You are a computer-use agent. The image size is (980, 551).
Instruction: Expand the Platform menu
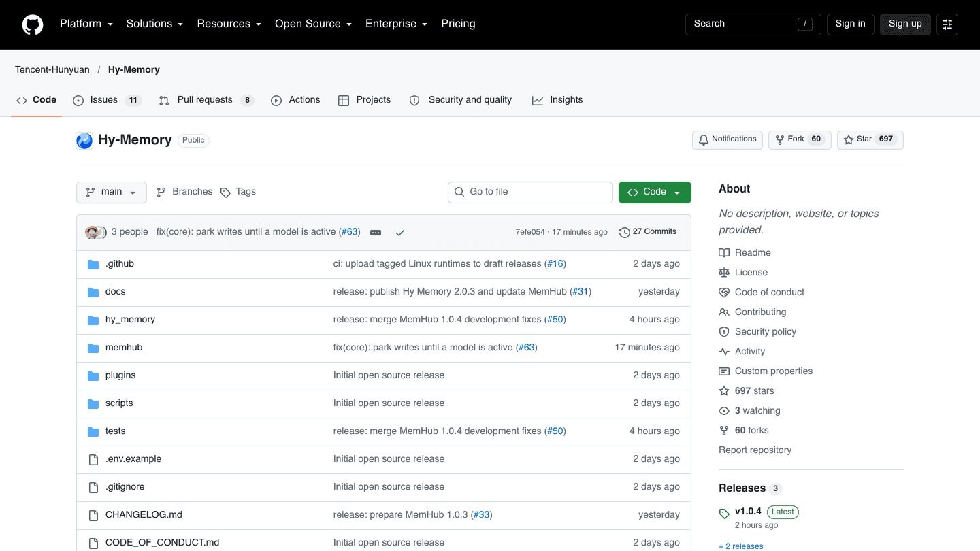click(86, 24)
